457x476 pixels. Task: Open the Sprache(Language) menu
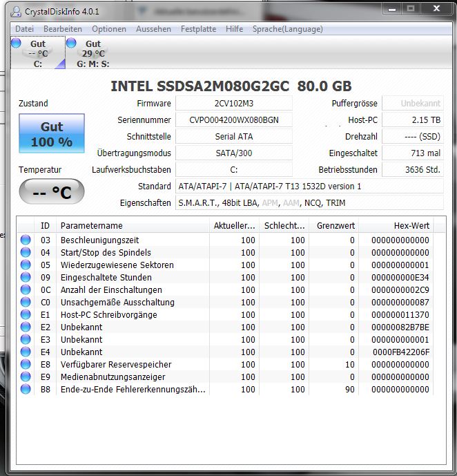[x=287, y=29]
